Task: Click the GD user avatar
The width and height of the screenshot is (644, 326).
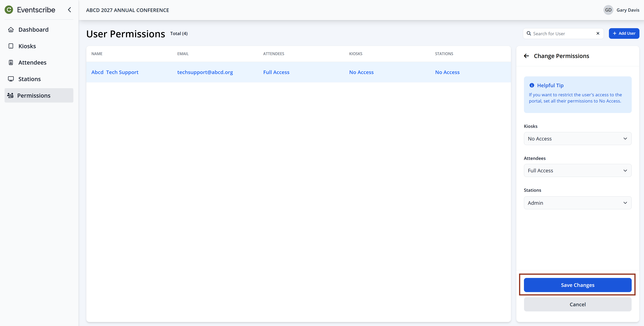Action: point(608,10)
